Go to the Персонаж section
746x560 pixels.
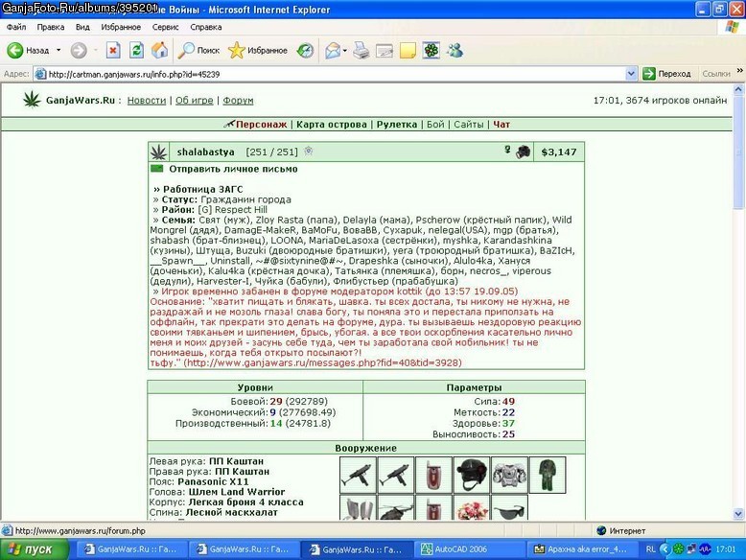tap(261, 125)
